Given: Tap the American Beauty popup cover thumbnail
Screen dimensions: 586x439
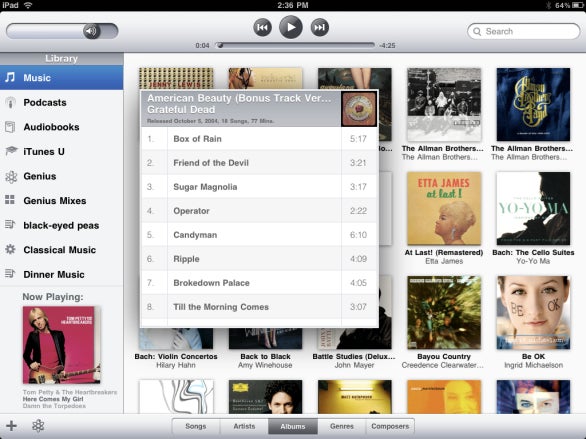Looking at the screenshot, I should [x=359, y=109].
